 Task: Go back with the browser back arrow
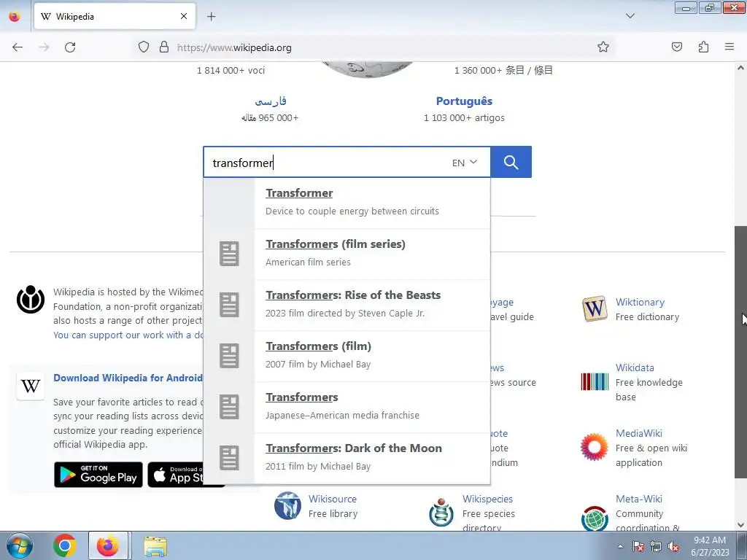pos(18,47)
